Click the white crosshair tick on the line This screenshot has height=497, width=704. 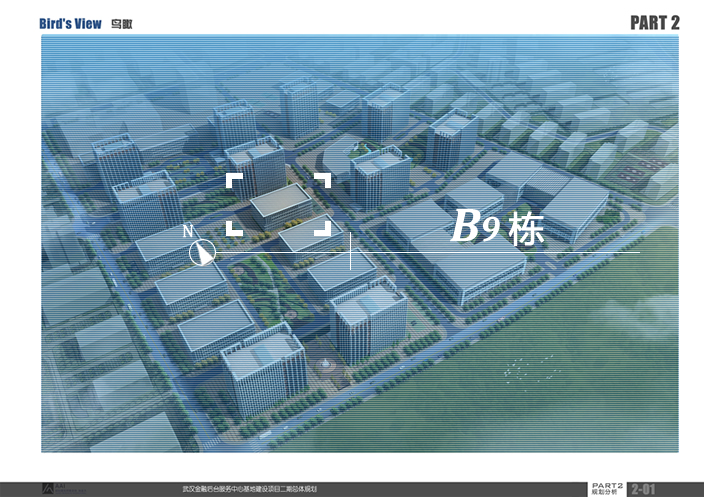(350, 250)
